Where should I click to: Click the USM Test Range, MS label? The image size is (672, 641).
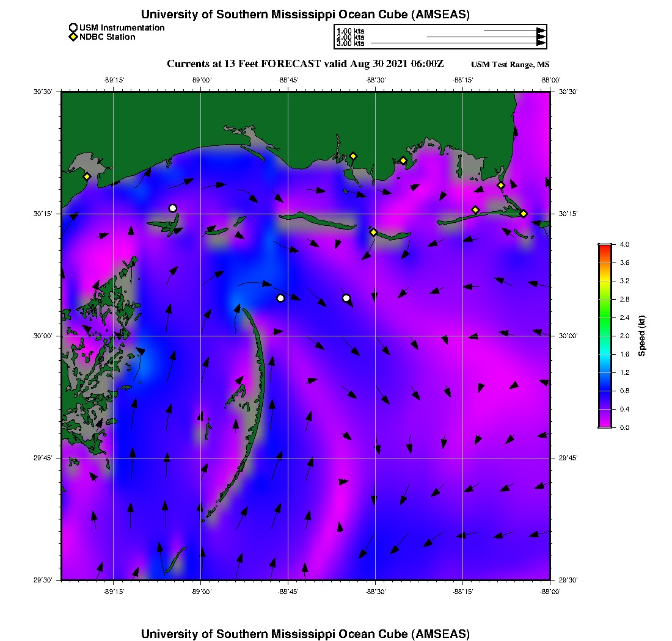(x=510, y=65)
